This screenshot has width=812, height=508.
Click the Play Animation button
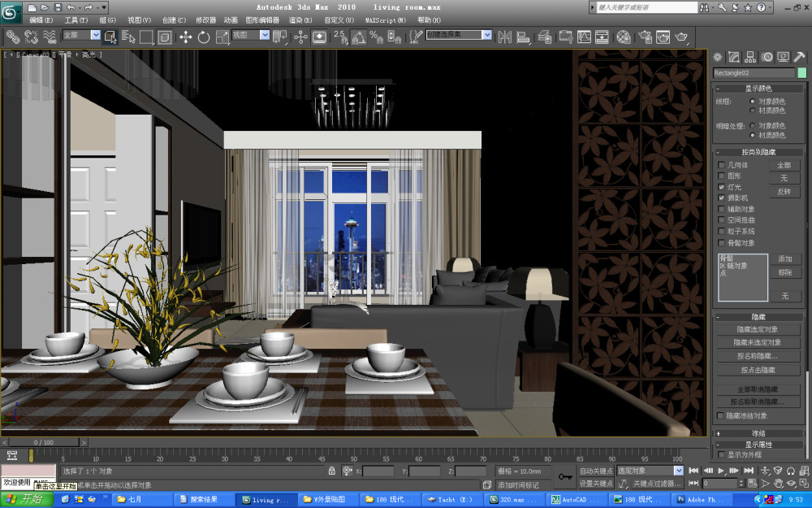point(721,471)
